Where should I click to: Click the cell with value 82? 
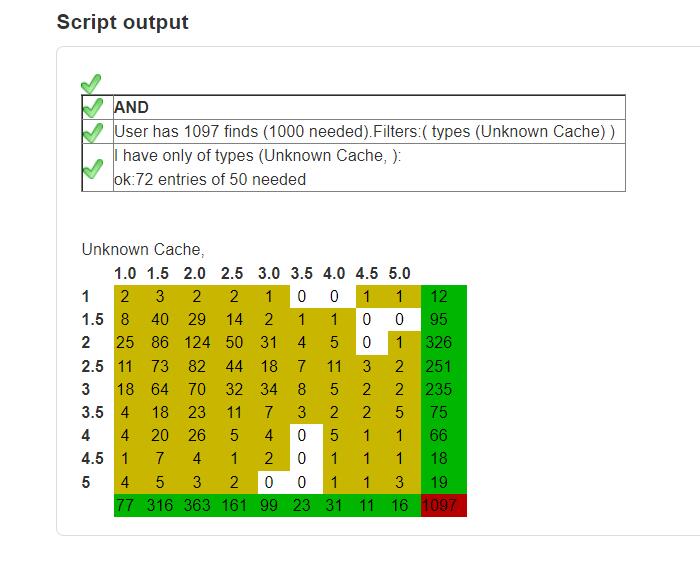(197, 366)
